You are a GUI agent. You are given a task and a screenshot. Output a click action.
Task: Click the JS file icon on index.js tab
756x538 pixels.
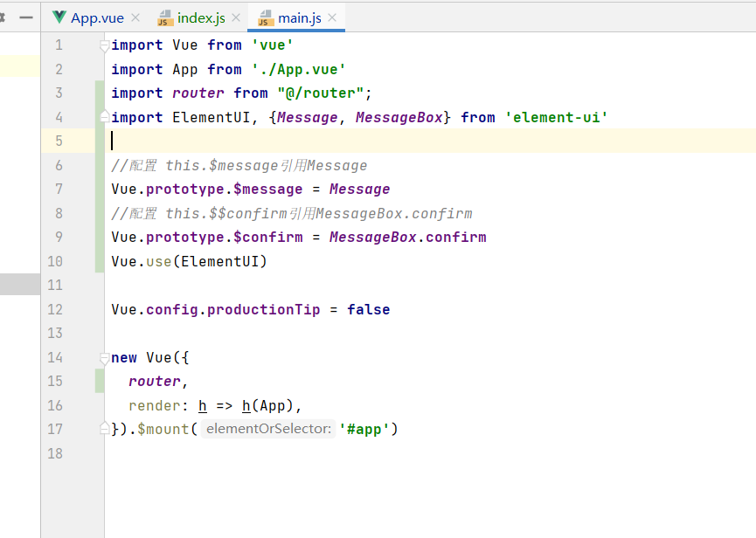point(165,18)
